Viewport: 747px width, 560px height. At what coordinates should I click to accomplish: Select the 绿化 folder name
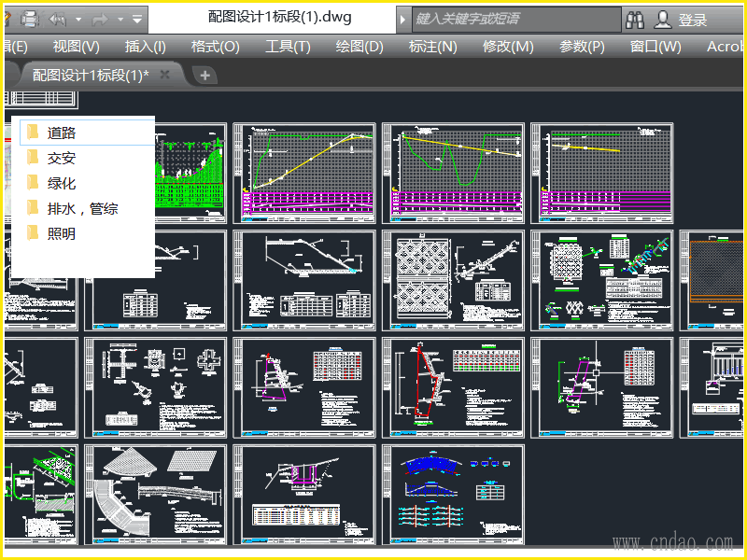coord(62,183)
